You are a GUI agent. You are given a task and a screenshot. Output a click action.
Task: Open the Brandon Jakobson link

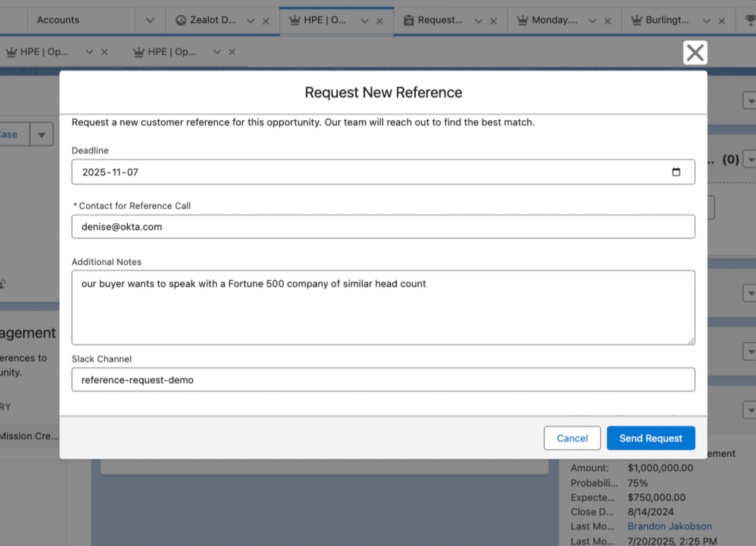669,526
